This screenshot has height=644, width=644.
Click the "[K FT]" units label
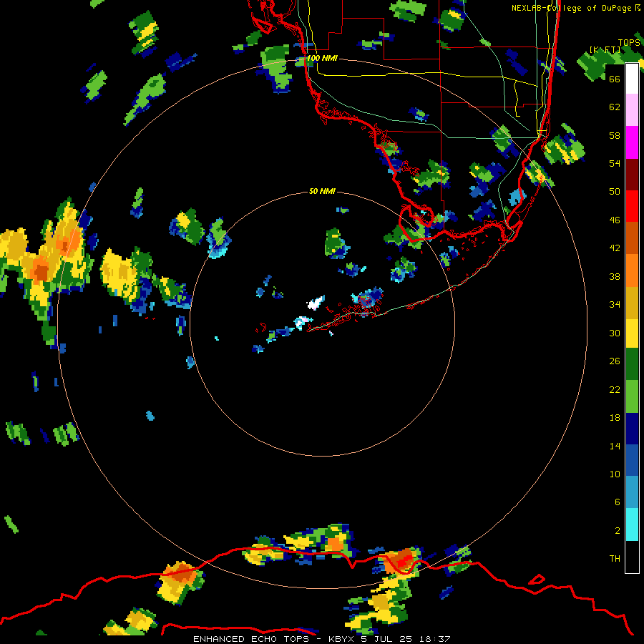[605, 50]
